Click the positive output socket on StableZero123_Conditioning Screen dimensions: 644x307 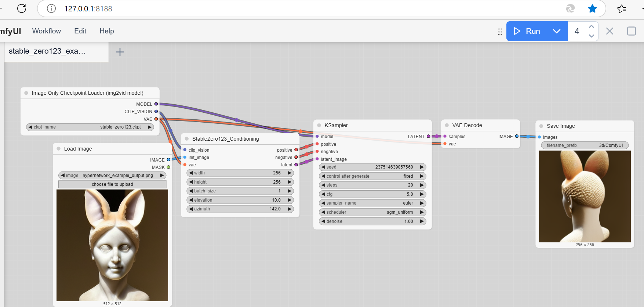(296, 150)
